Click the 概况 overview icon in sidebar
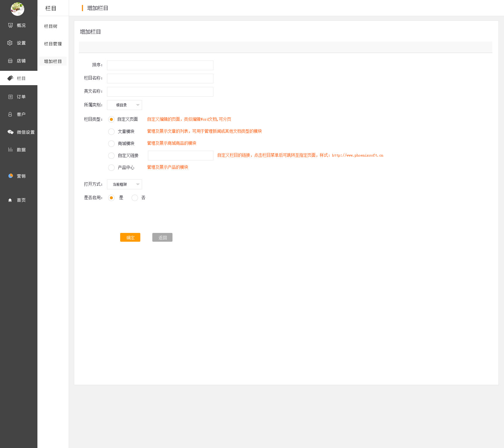This screenshot has height=448, width=504. (11, 25)
